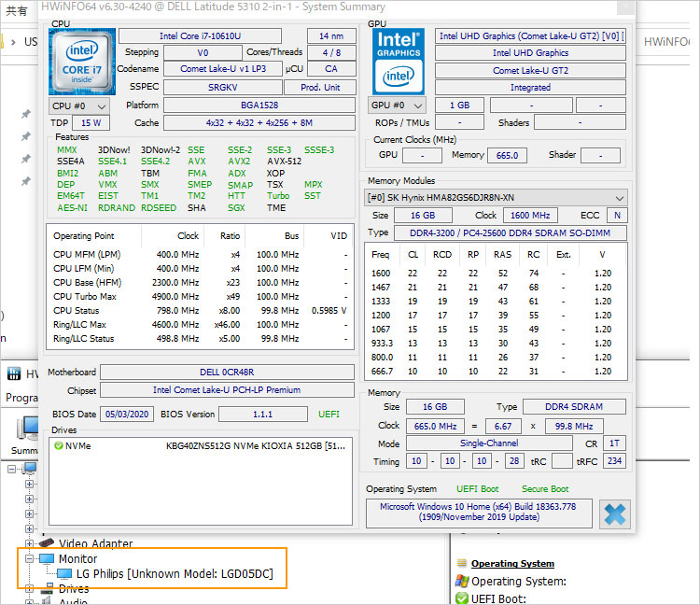The width and height of the screenshot is (700, 605).
Task: Click the BGA1528 platform field
Action: coord(259,106)
